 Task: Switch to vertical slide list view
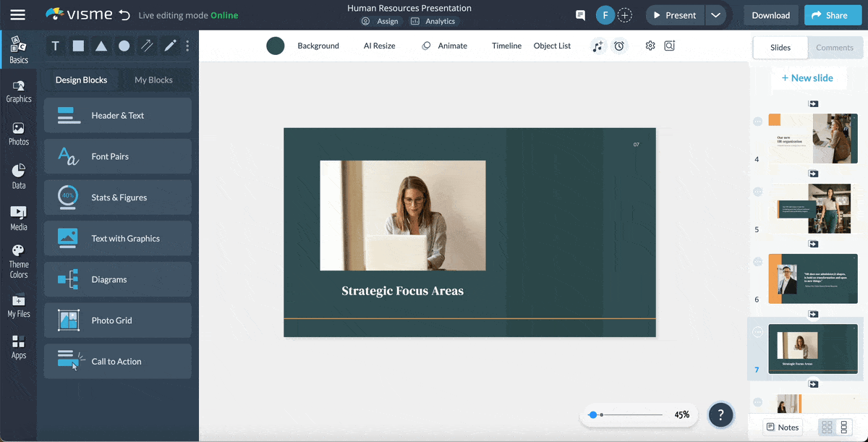coord(843,427)
